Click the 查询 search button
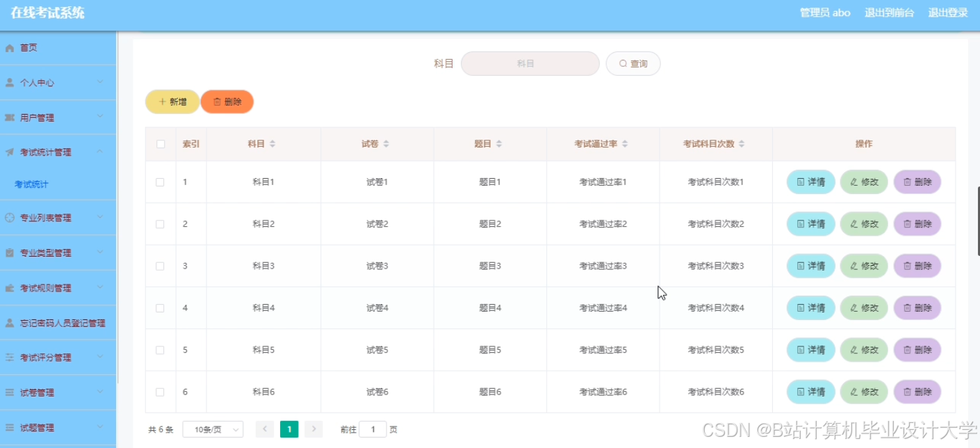 pyautogui.click(x=633, y=63)
